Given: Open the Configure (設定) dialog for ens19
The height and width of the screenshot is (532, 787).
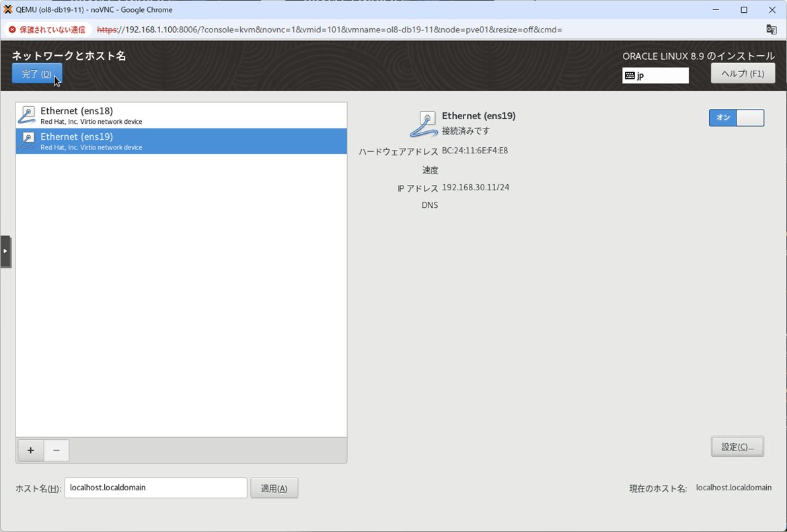Looking at the screenshot, I should 737,447.
